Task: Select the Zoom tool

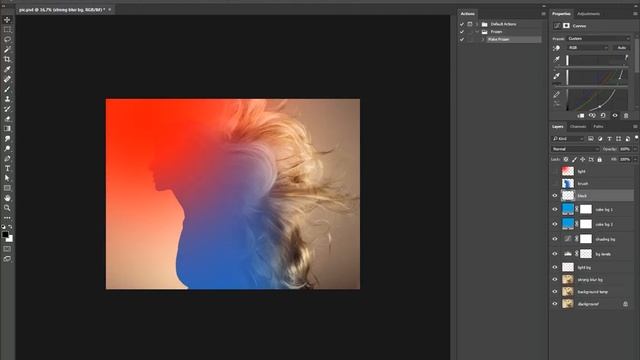Action: 7,208
